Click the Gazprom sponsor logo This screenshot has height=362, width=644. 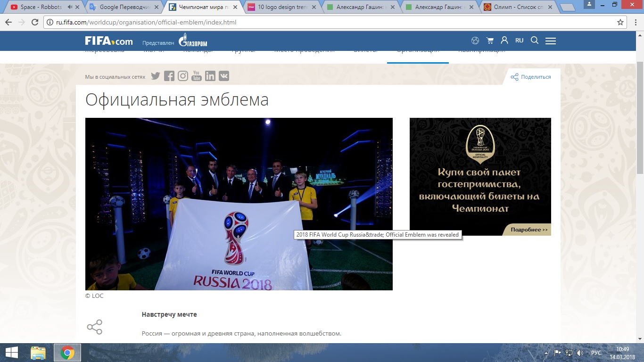click(x=193, y=40)
